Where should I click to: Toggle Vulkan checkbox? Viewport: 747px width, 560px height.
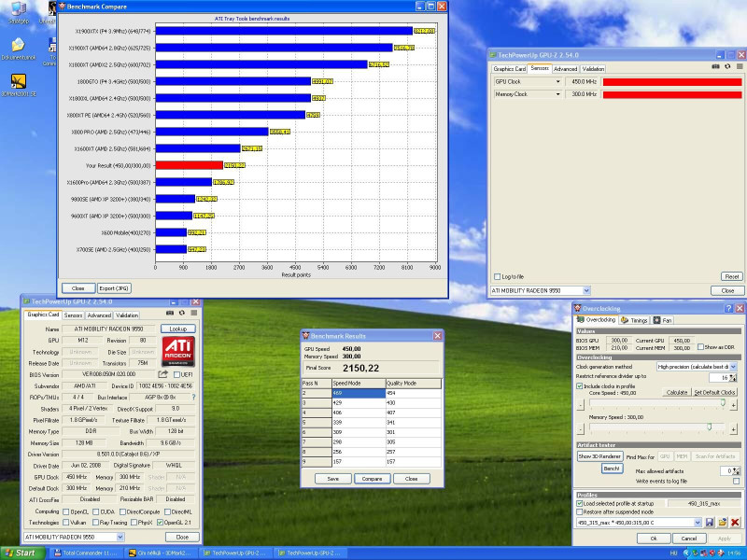click(66, 523)
